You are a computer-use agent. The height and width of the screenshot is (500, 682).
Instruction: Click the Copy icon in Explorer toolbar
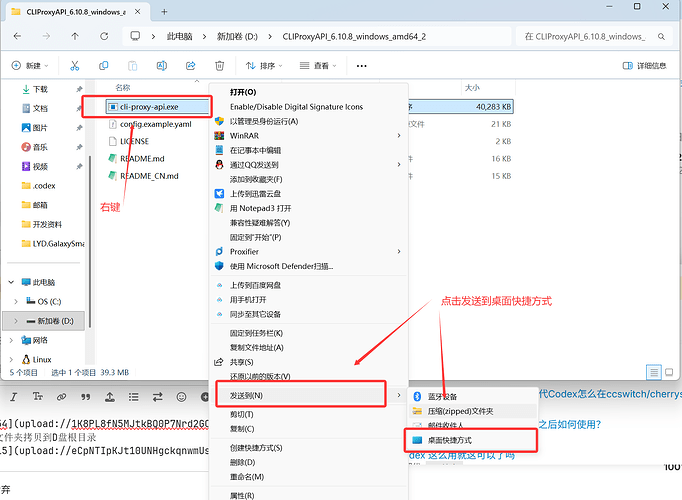click(104, 66)
